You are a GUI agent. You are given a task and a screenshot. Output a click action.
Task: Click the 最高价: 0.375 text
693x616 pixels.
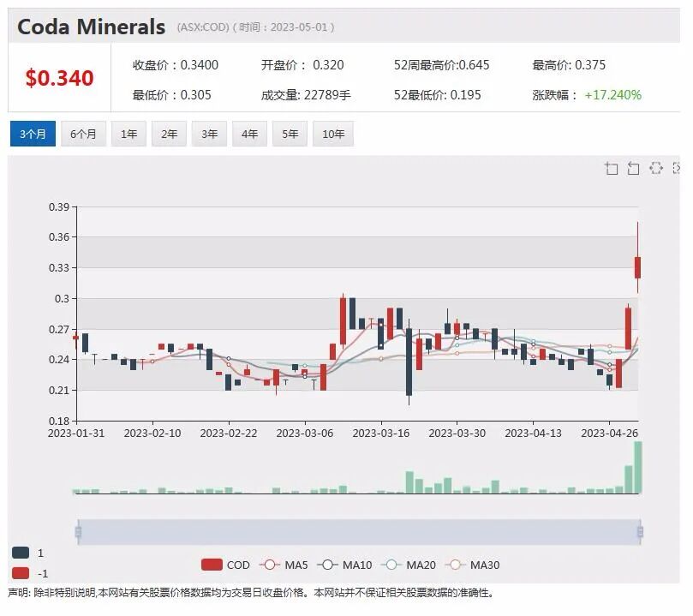569,65
